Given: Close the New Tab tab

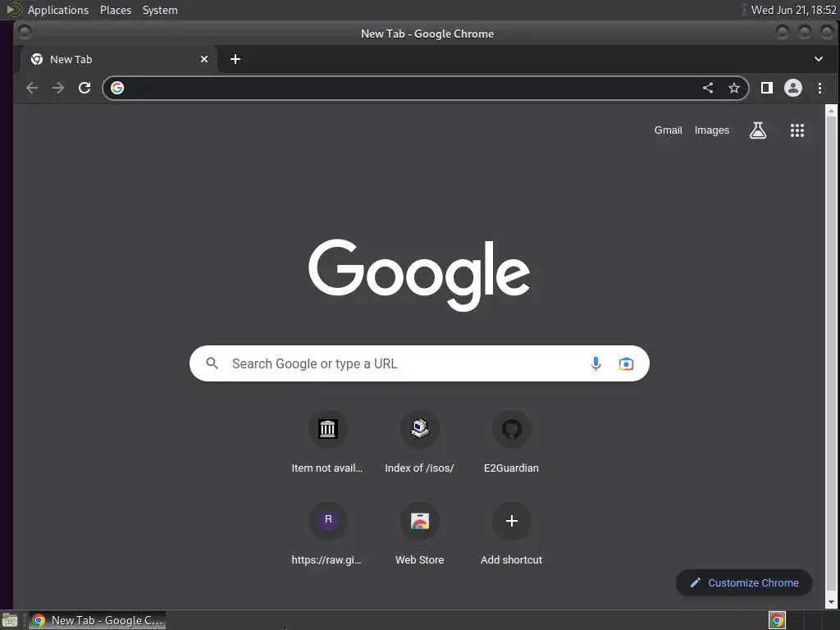Looking at the screenshot, I should tap(204, 59).
